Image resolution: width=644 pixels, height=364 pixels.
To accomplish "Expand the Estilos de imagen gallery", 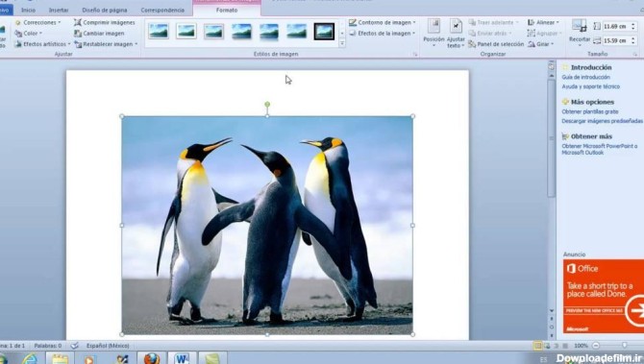I will pyautogui.click(x=342, y=43).
